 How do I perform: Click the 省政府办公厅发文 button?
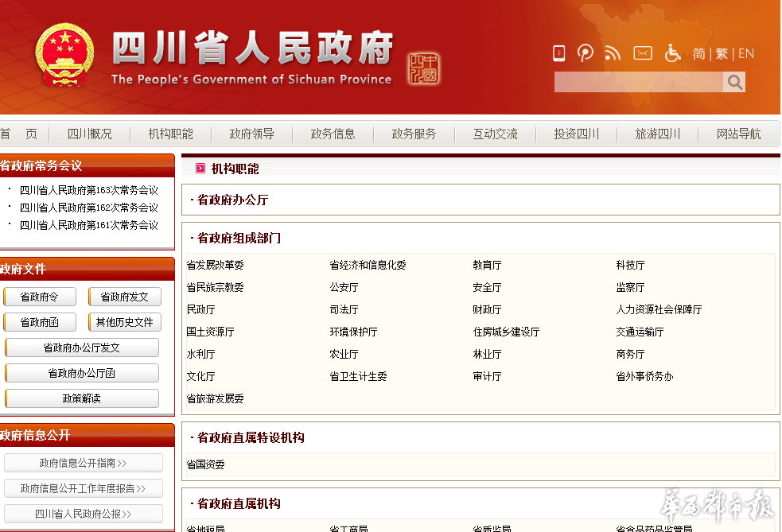coord(82,348)
